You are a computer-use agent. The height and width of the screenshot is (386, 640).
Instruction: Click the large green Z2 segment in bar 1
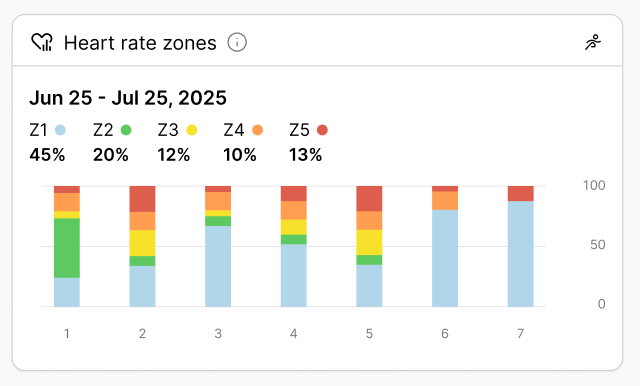click(x=67, y=248)
